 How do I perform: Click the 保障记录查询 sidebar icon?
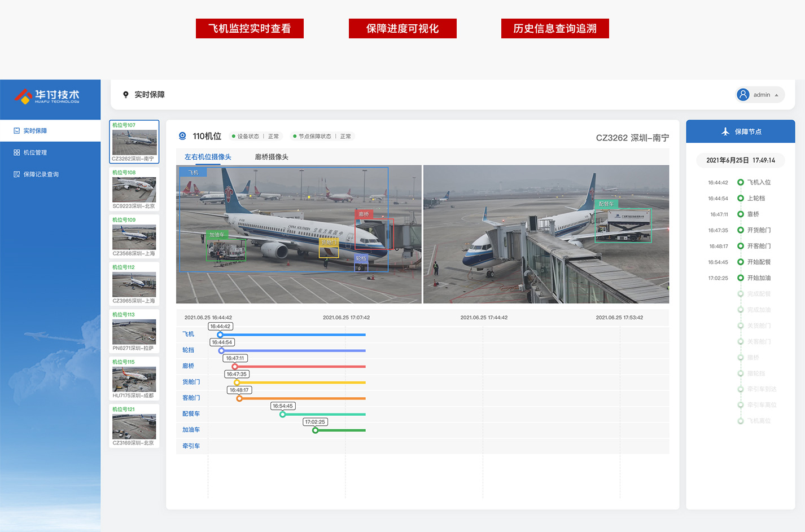pyautogui.click(x=17, y=174)
